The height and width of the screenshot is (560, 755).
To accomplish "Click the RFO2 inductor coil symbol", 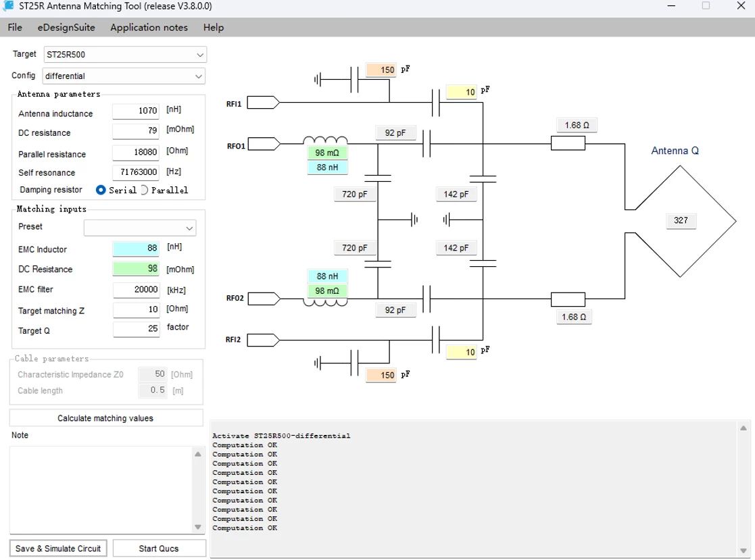I will point(325,303).
